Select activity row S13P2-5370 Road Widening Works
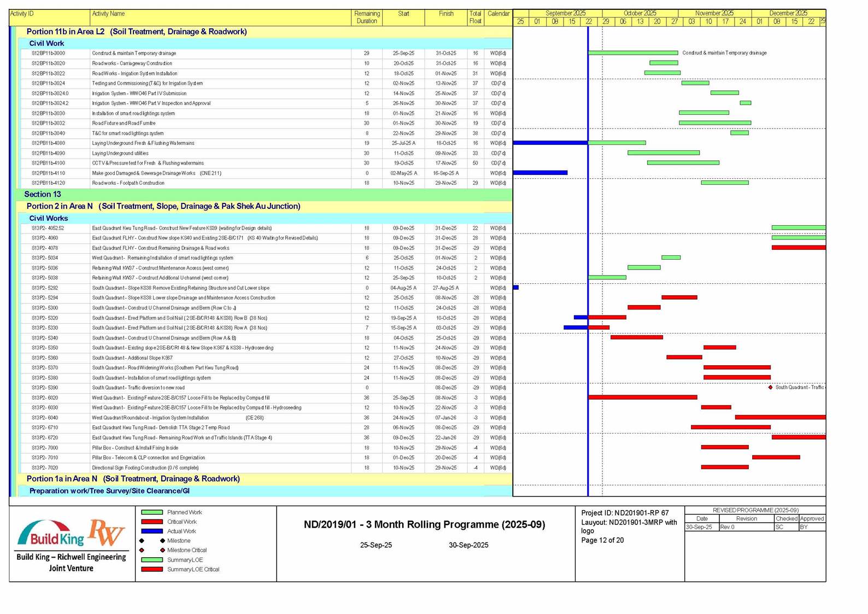Image resolution: width=868 pixels, height=614 pixels. (165, 368)
